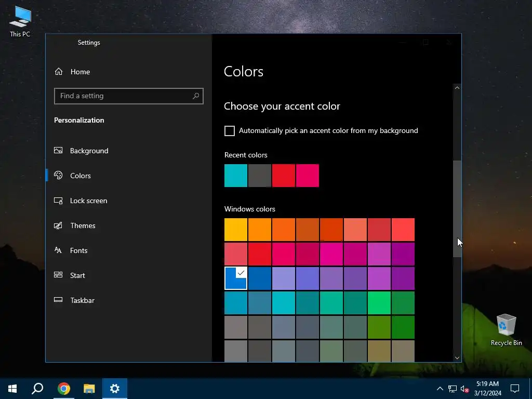Open File Explorer from the taskbar
The height and width of the screenshot is (399, 532).
click(89, 389)
